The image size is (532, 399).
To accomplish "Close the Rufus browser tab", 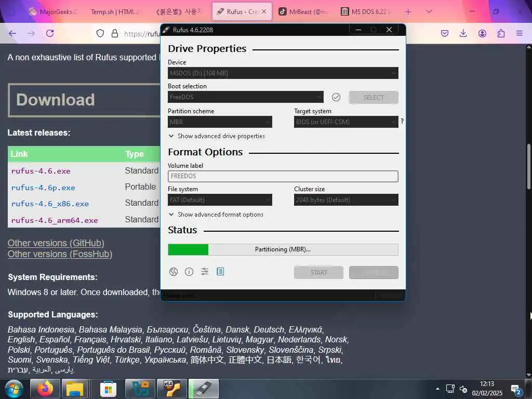I will (x=264, y=11).
